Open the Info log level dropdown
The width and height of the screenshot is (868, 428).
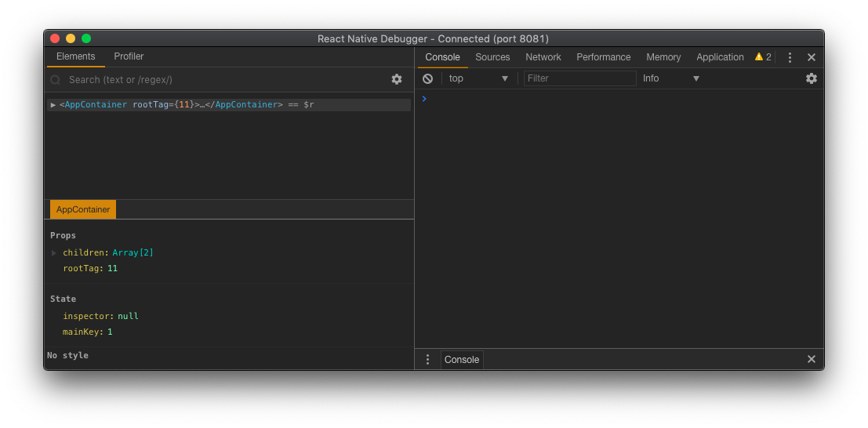click(670, 78)
